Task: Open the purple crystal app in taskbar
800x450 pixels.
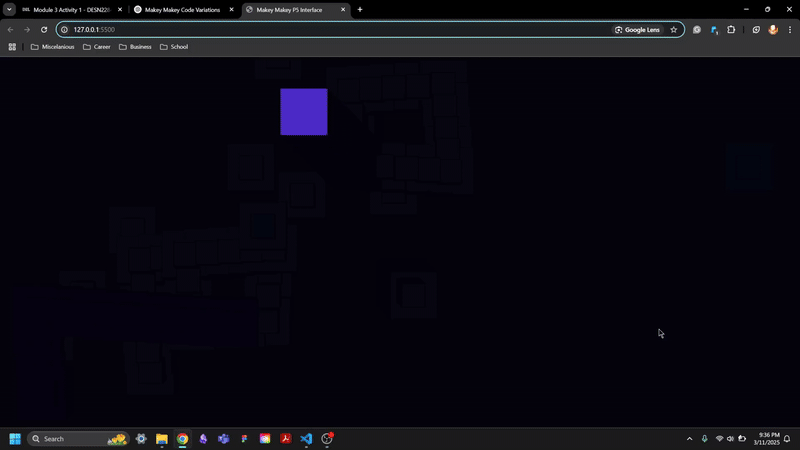Action: (x=203, y=439)
